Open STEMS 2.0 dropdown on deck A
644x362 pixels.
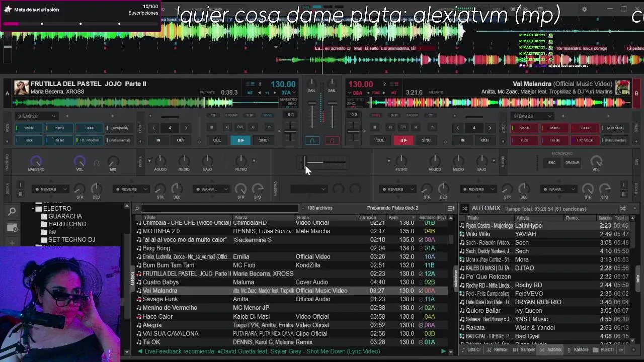coord(36,116)
